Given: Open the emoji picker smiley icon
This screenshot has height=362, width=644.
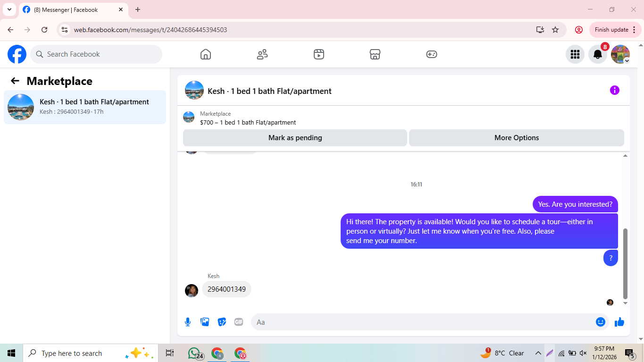Looking at the screenshot, I should point(601,322).
